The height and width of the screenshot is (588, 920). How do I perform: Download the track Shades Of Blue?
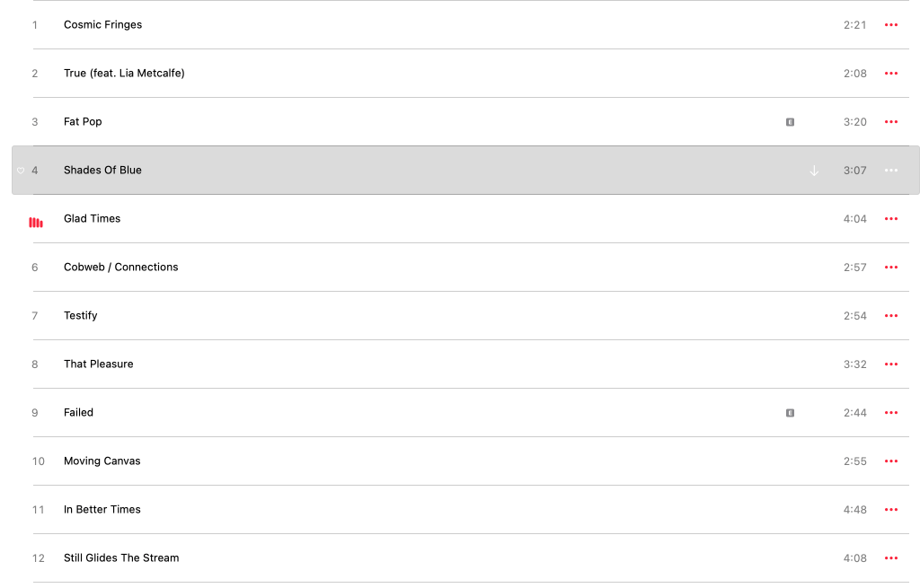coord(814,171)
